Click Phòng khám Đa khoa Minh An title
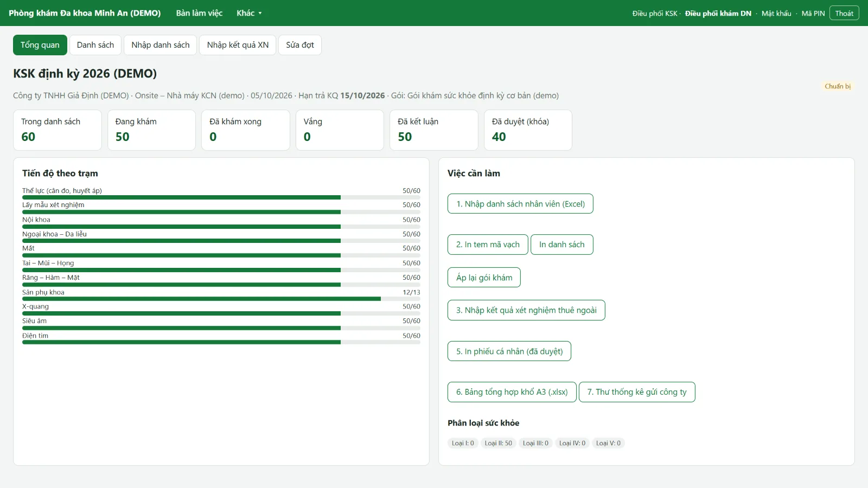This screenshot has height=488, width=868. tap(85, 13)
